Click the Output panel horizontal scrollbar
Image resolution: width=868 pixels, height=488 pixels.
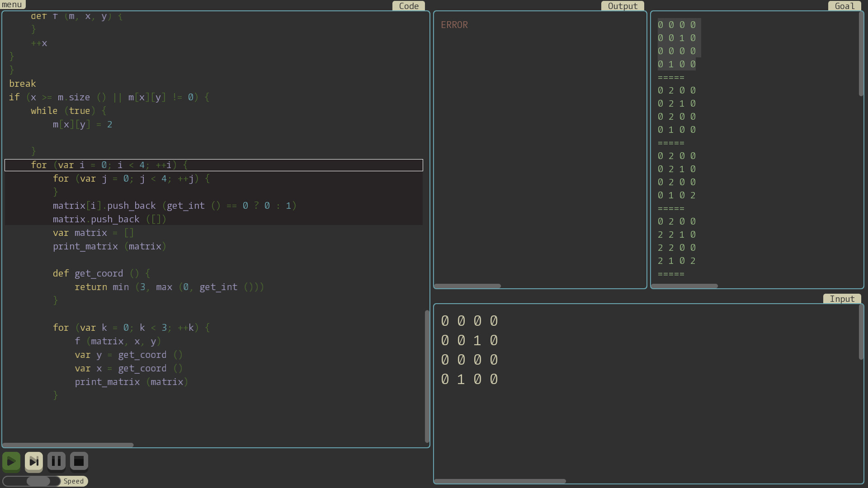point(467,286)
